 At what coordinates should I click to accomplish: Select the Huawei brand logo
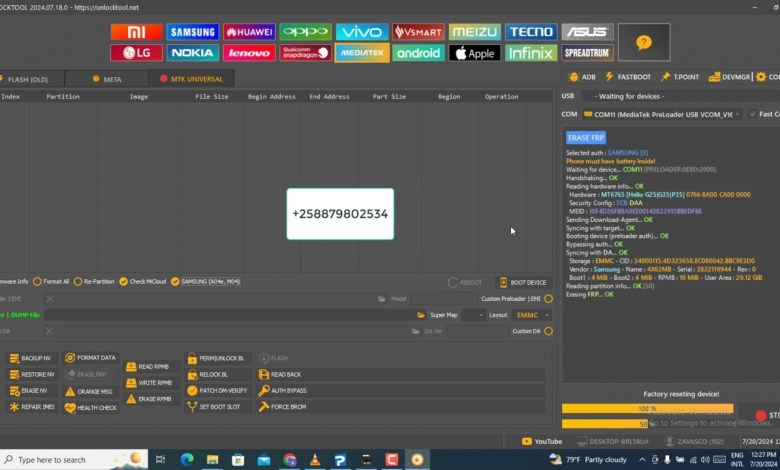tap(249, 32)
